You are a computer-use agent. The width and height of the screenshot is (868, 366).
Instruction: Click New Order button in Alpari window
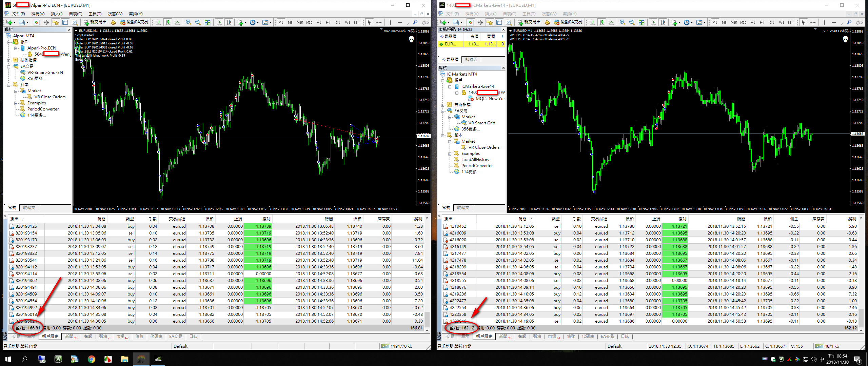95,22
